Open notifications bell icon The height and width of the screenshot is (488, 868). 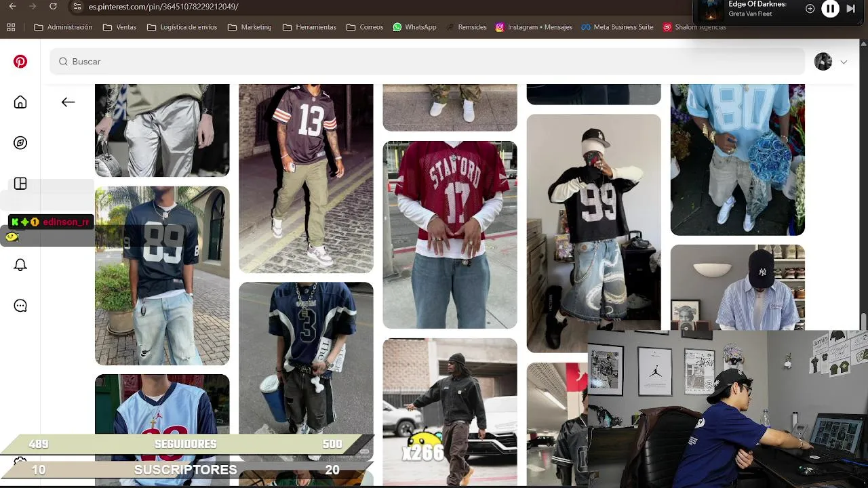[20, 265]
